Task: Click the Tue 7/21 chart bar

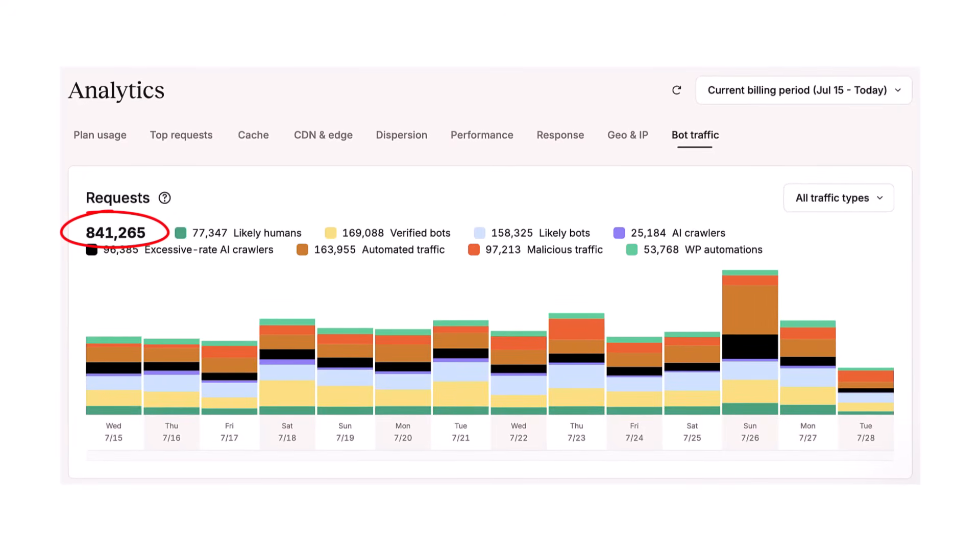Action: point(461,367)
